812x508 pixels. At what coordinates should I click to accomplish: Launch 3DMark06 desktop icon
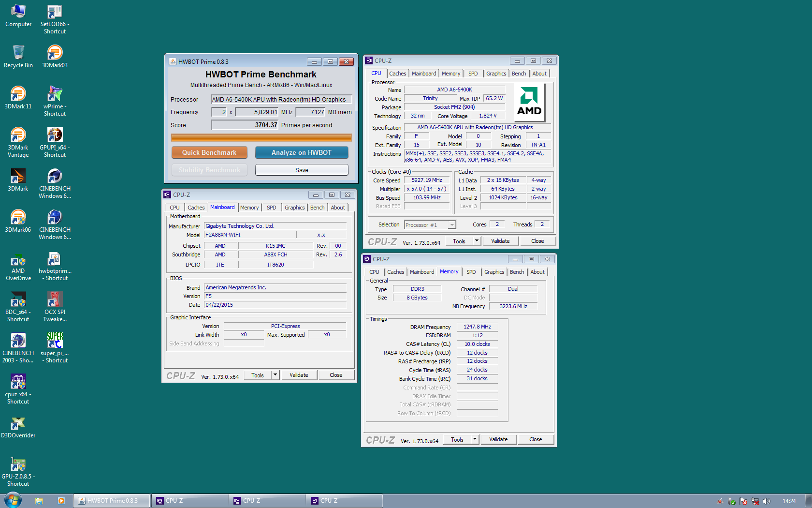18,221
